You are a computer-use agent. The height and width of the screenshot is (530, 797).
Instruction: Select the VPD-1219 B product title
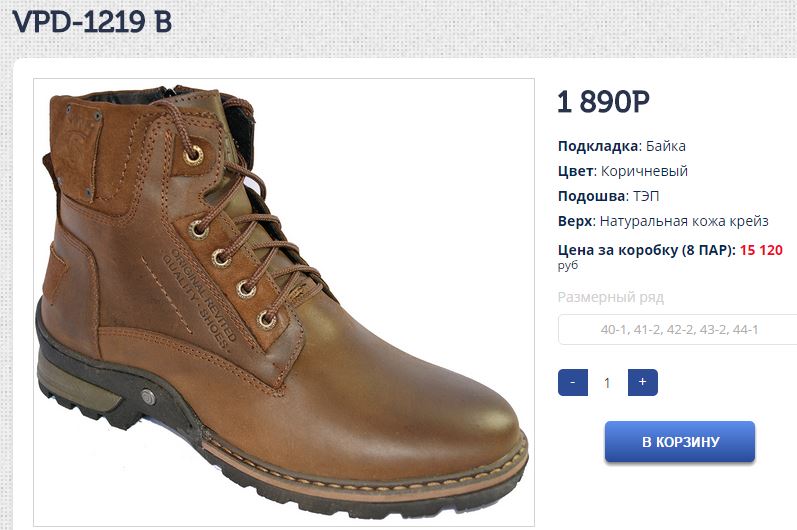pyautogui.click(x=92, y=22)
